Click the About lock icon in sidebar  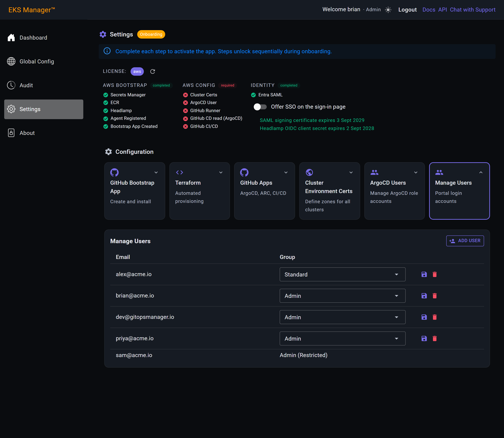coord(11,133)
